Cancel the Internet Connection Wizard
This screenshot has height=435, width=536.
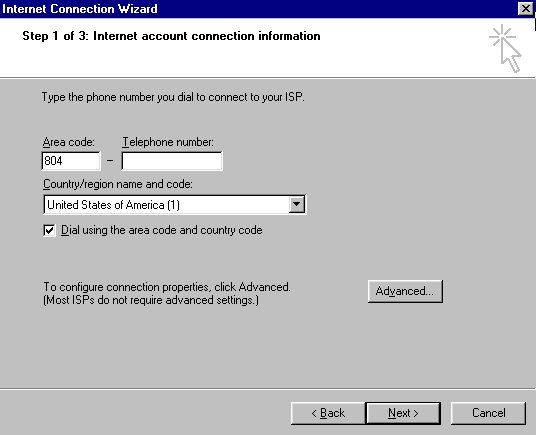(x=488, y=413)
